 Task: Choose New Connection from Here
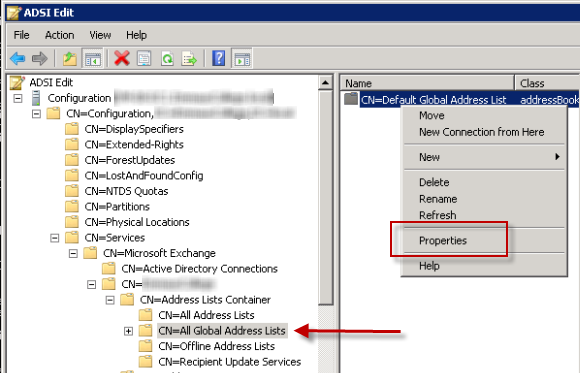tap(484, 132)
